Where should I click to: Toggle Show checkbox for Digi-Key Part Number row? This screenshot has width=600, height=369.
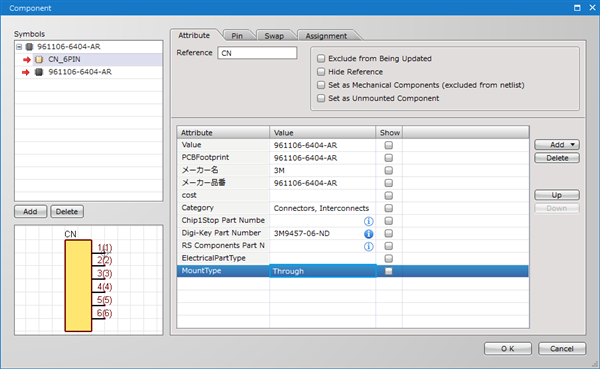pyautogui.click(x=388, y=233)
